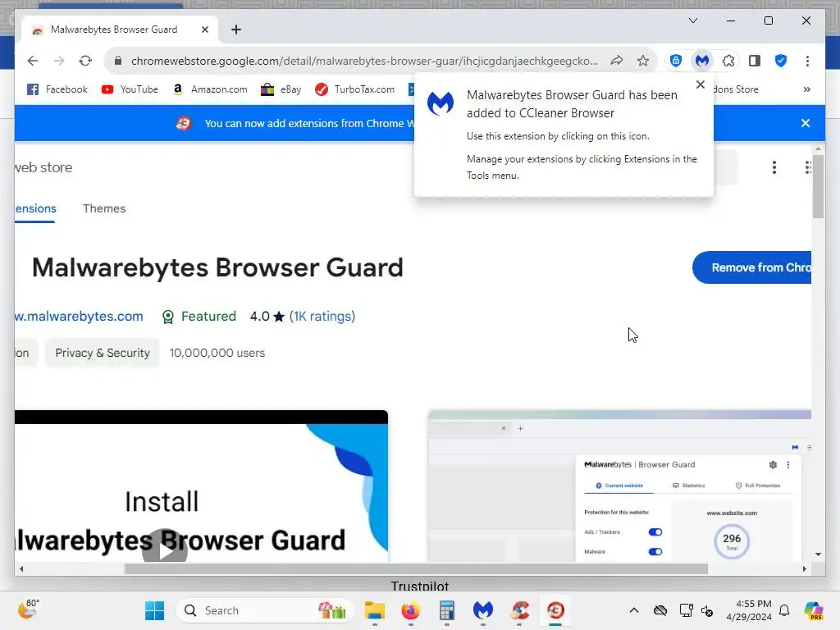Open the YouTube bookmark
The image size is (840, 630).
(130, 89)
